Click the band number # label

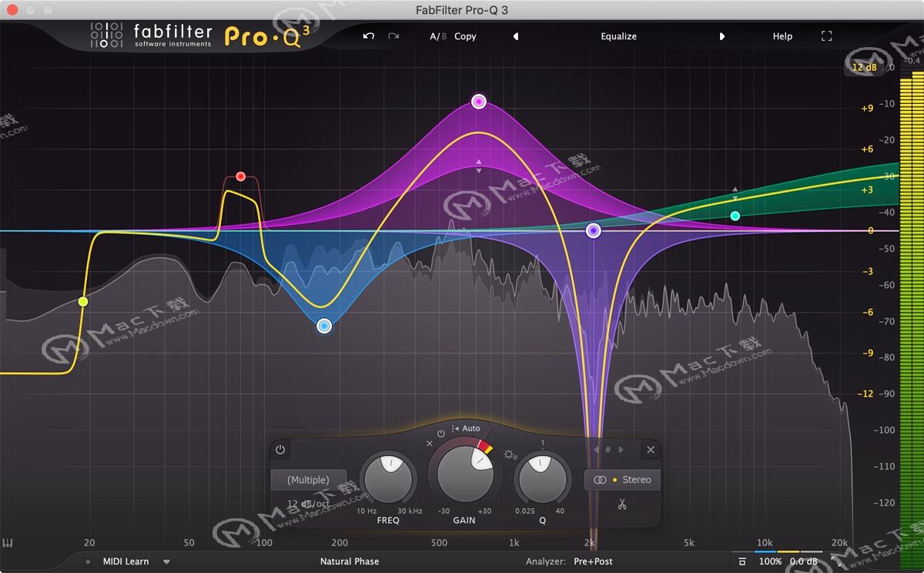(608, 450)
